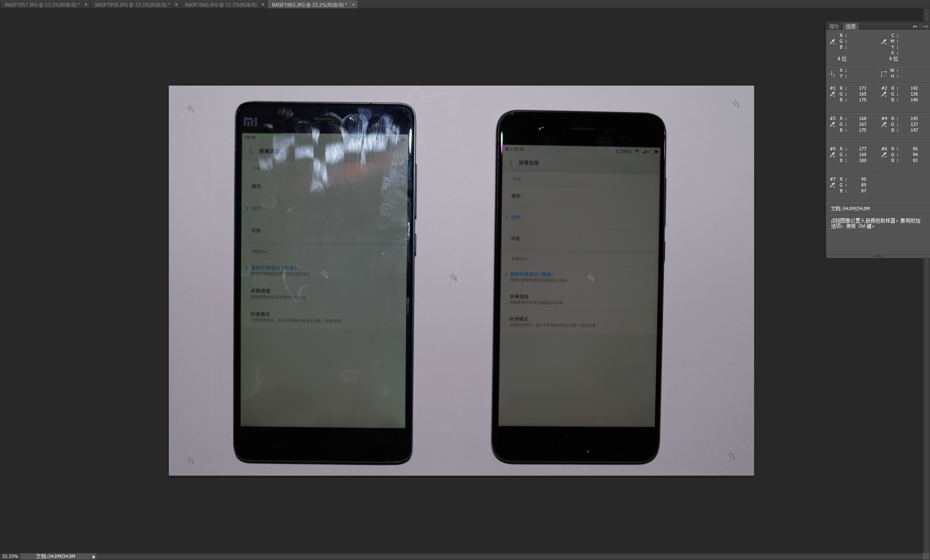
Task: Click color sampler marker 5 on canvas
Action: click(x=453, y=276)
